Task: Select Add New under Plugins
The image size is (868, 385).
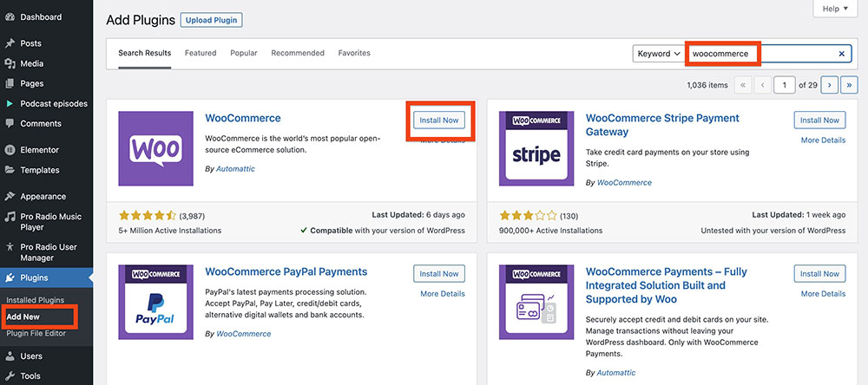Action: (23, 317)
